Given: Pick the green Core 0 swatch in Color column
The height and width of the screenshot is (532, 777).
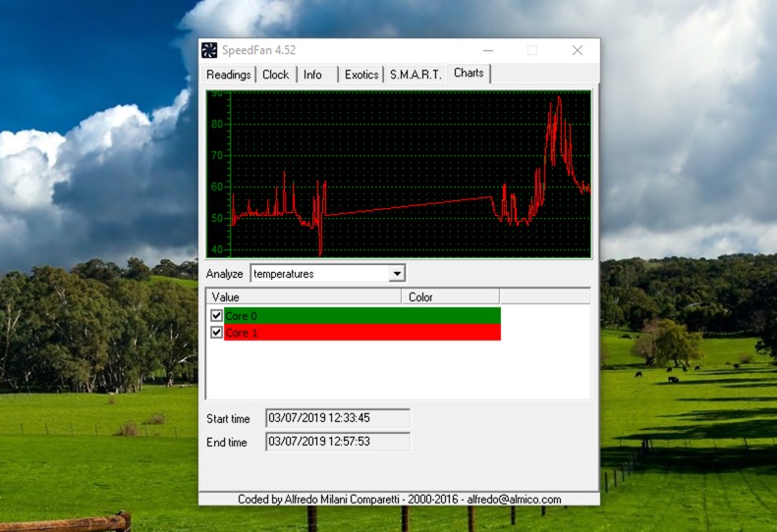Looking at the screenshot, I should (450, 316).
